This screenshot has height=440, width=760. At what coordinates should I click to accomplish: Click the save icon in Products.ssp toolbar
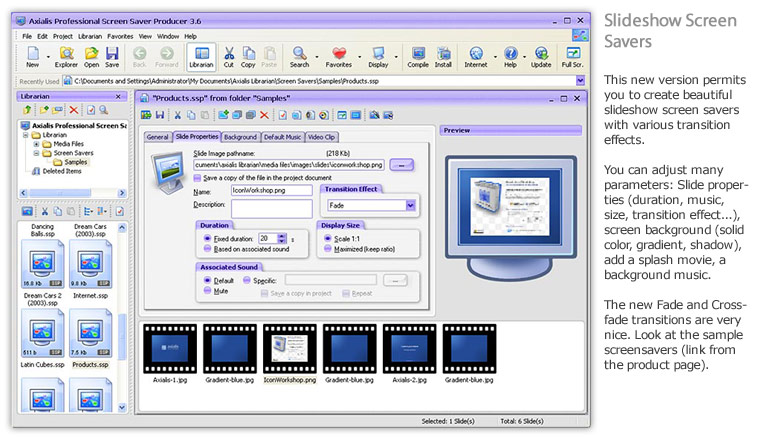tap(159, 115)
